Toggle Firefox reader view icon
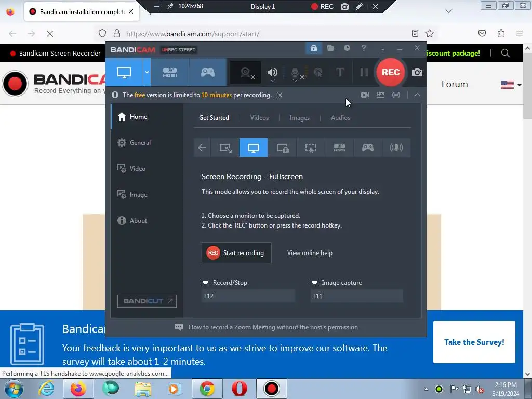 point(415,33)
